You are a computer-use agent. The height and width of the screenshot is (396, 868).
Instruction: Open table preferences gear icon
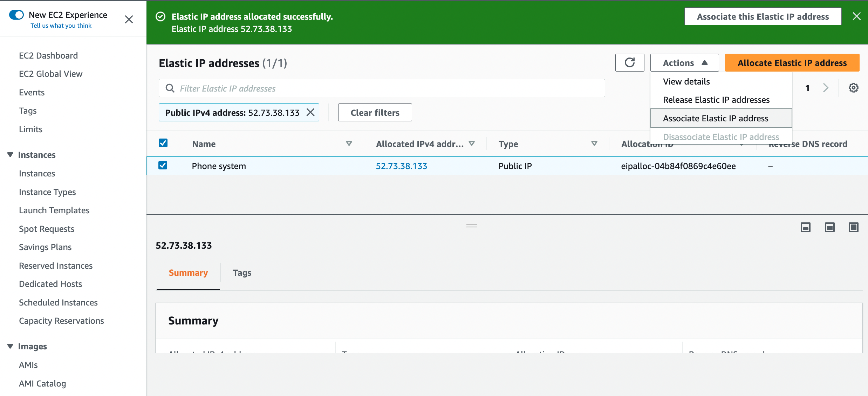(x=853, y=88)
